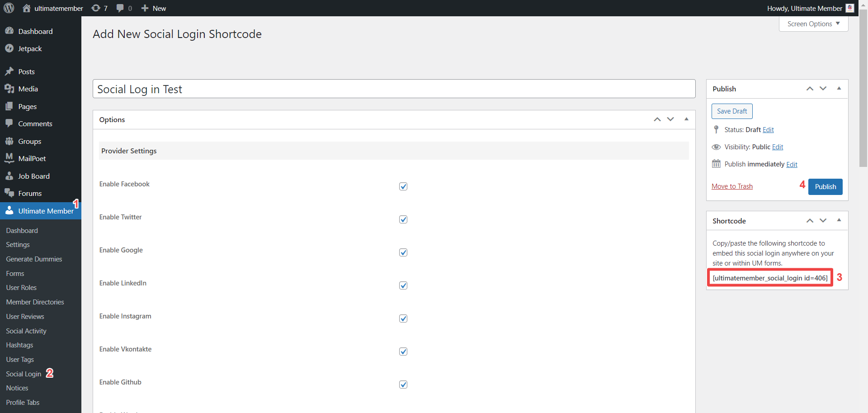Click the WordPress logo icon
The width and height of the screenshot is (868, 413).
tap(9, 8)
